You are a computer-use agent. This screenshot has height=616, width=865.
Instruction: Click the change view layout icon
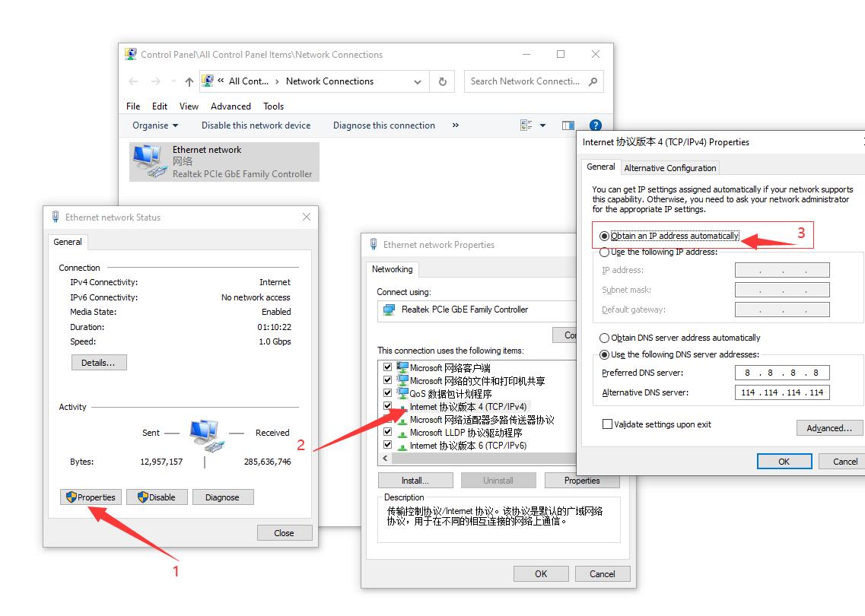[x=526, y=125]
